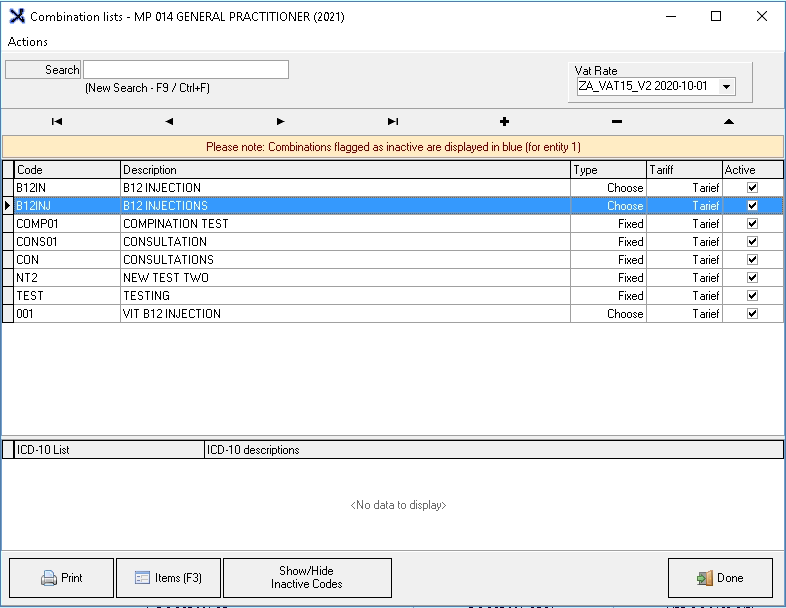
Task: Click into the Search input field
Action: (186, 70)
